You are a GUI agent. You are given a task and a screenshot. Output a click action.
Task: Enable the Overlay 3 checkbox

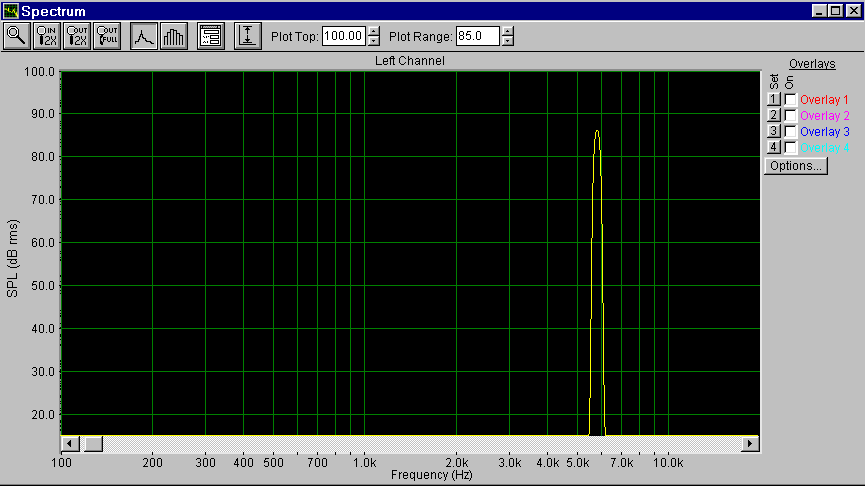pyautogui.click(x=791, y=132)
